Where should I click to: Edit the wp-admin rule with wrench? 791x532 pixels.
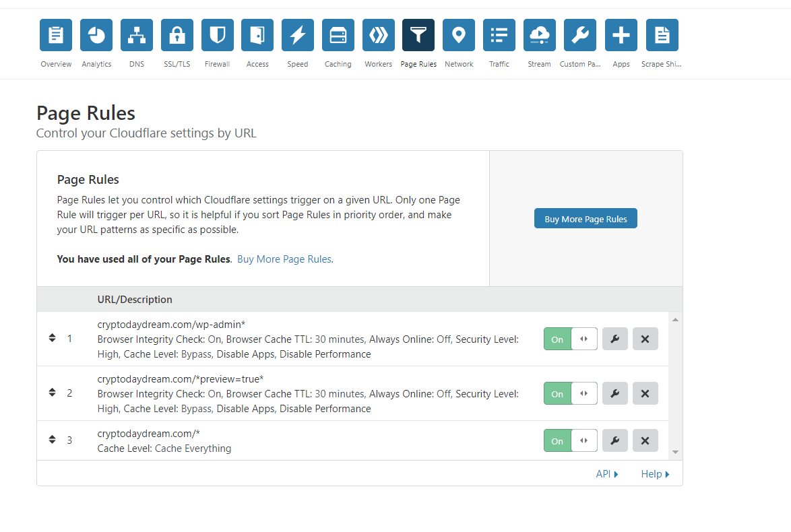[x=615, y=339]
